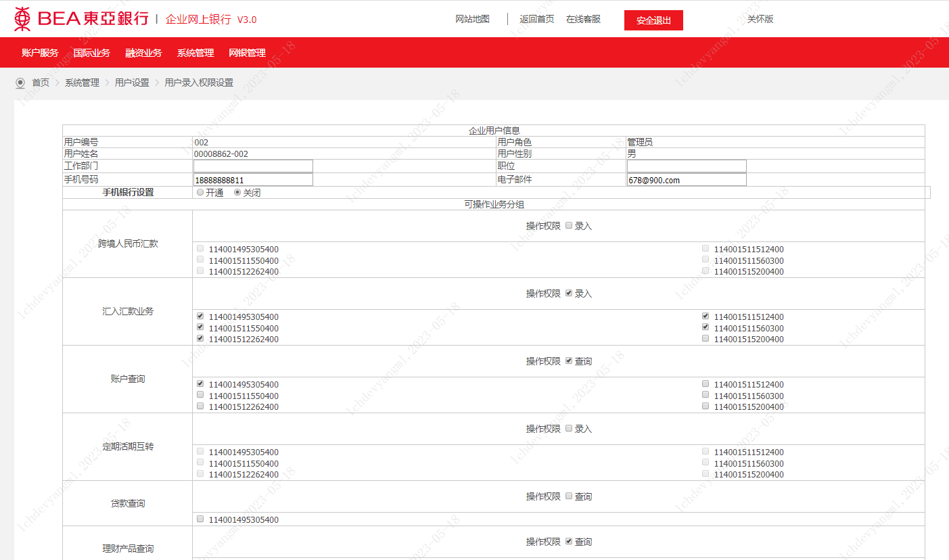Viewport: 949px width, 560px height.
Task: Click the 电子邮件 input field
Action: point(686,180)
